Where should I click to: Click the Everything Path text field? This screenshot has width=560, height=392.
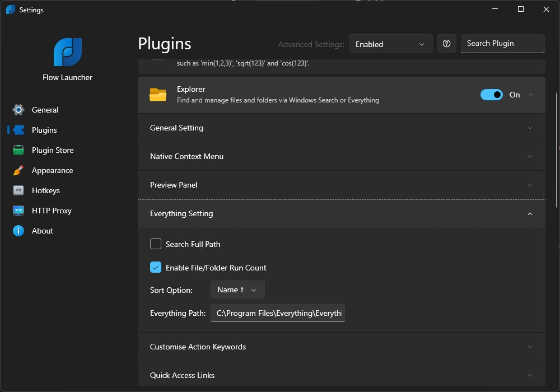tap(278, 313)
